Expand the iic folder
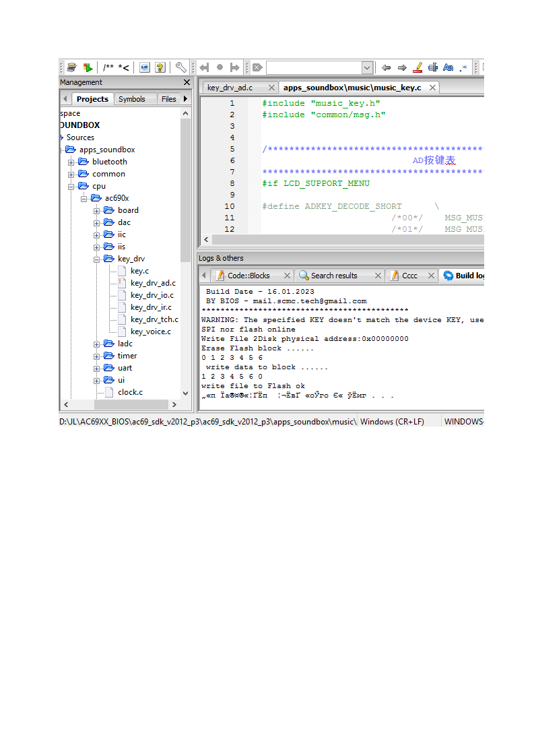534x756 pixels. coord(96,235)
